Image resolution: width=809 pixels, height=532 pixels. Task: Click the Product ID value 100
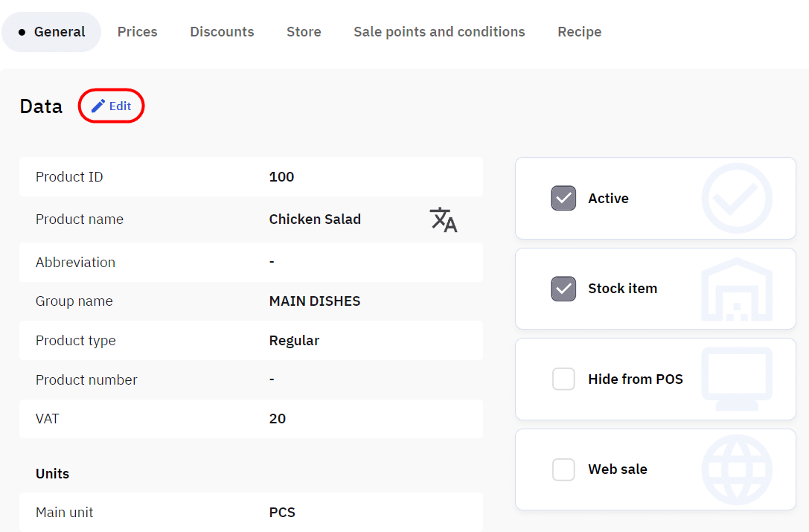[x=281, y=177]
